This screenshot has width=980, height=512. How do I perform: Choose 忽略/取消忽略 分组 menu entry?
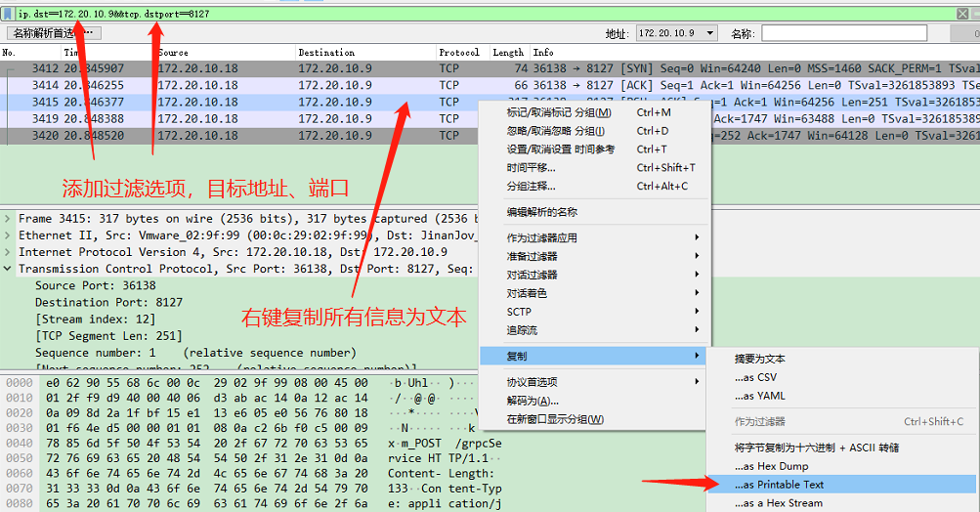coord(594,131)
